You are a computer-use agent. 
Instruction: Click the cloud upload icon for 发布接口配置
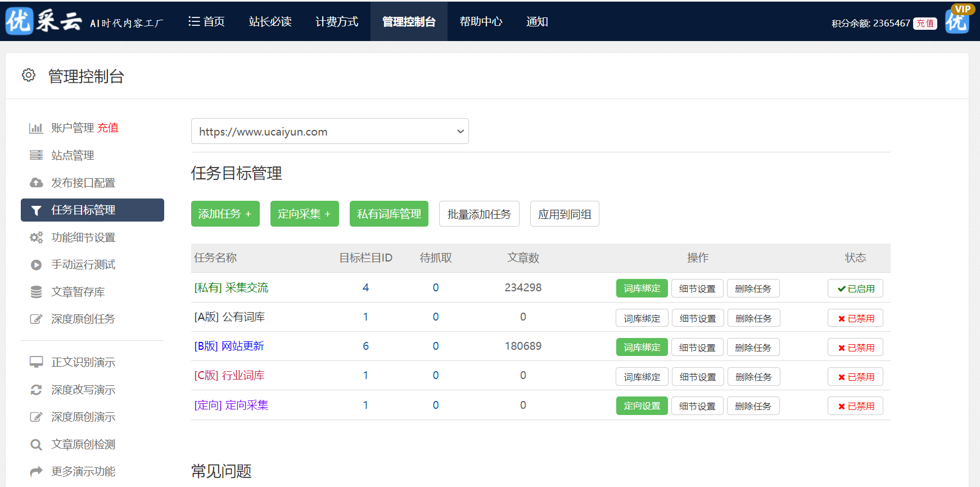[x=36, y=183]
